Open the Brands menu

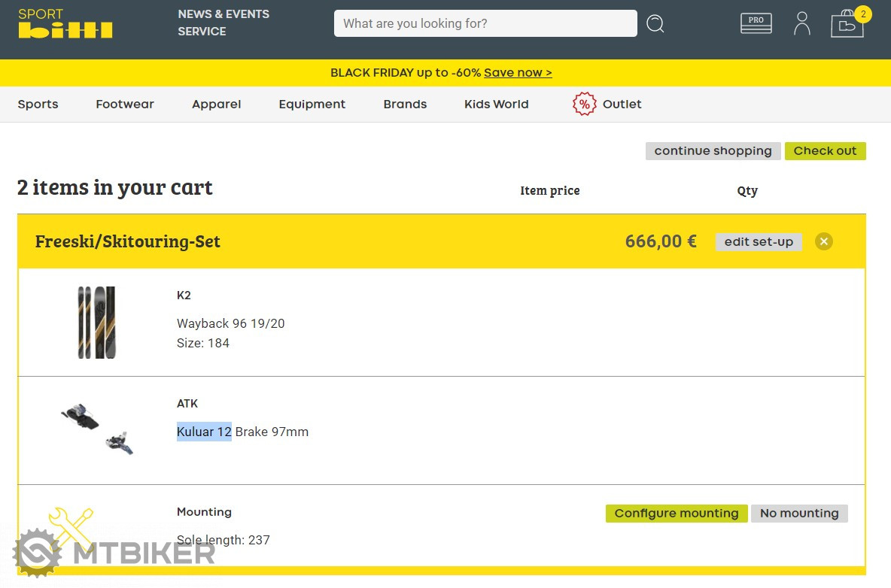point(405,105)
